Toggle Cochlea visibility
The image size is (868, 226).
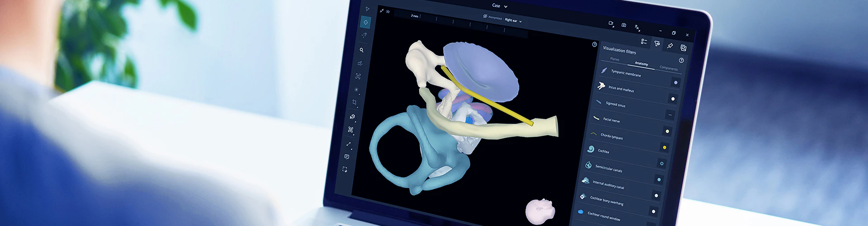point(662,164)
